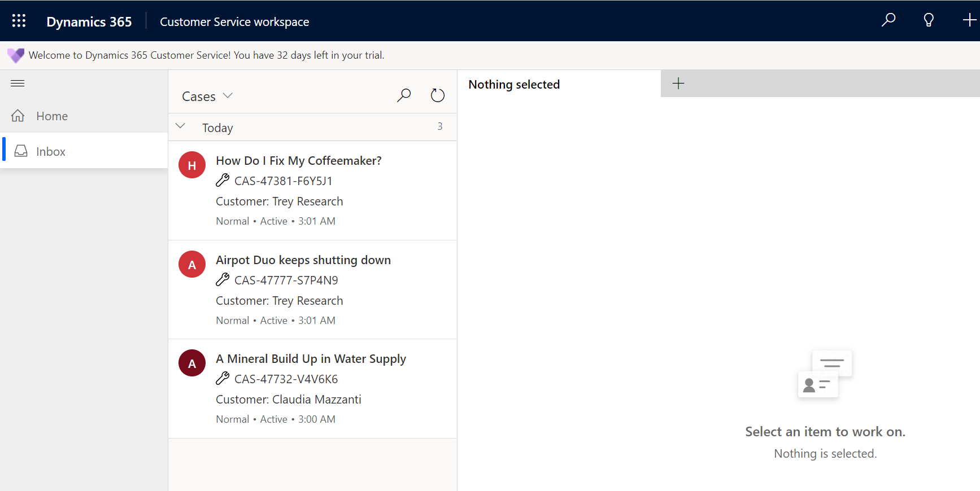Click the Inbox tray icon
The height and width of the screenshot is (491, 980).
pyautogui.click(x=21, y=151)
